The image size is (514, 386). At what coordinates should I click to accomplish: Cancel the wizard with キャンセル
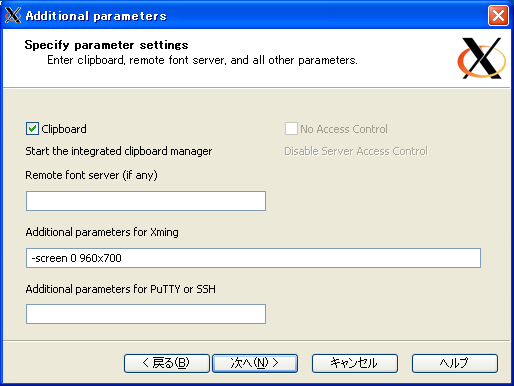[355, 363]
